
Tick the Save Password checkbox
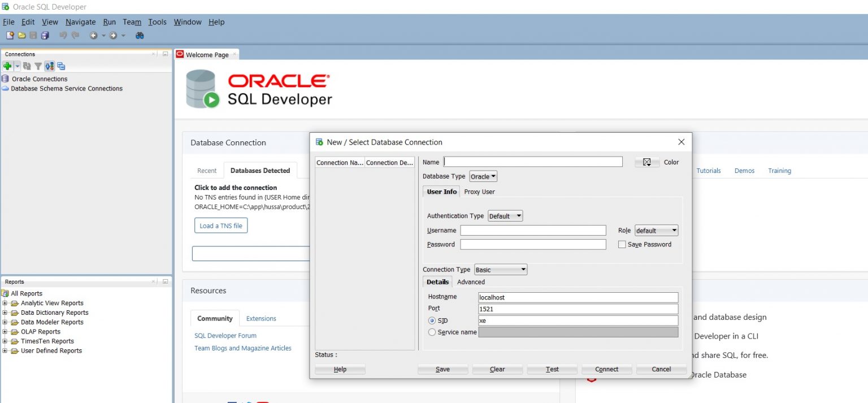coord(622,245)
